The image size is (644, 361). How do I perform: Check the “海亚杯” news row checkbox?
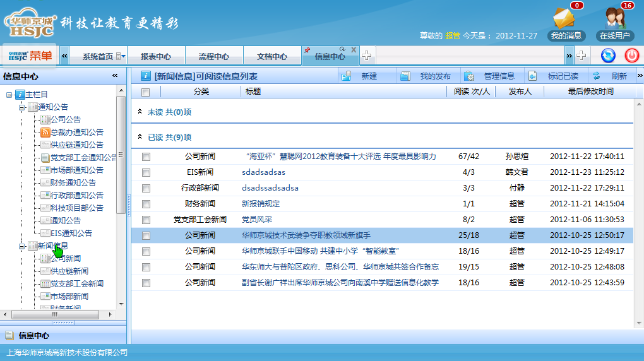coord(146,157)
